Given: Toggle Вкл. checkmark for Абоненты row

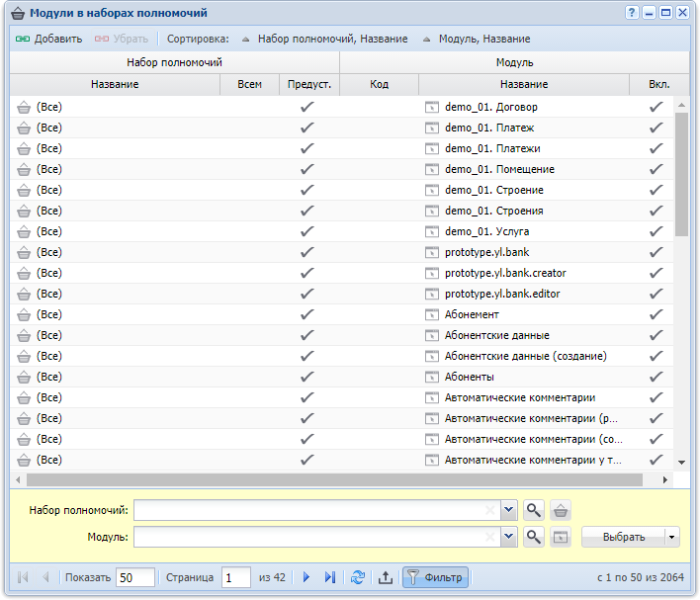Looking at the screenshot, I should (x=656, y=377).
